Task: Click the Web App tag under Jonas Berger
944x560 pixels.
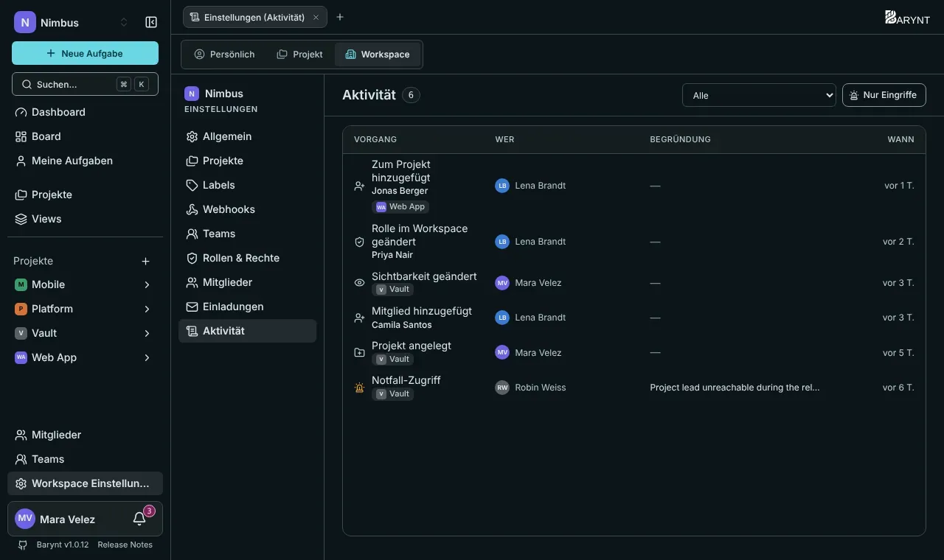Action: [x=400, y=207]
